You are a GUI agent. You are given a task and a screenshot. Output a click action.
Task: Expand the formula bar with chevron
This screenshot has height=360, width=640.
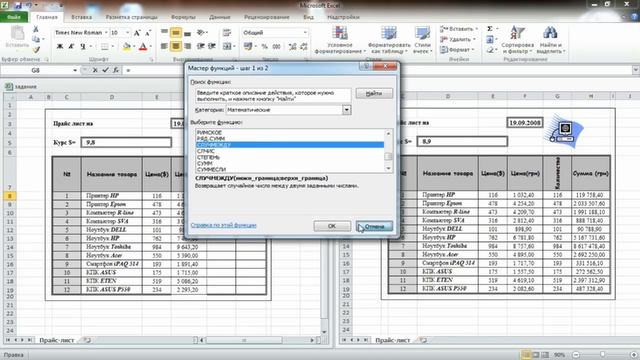click(636, 70)
